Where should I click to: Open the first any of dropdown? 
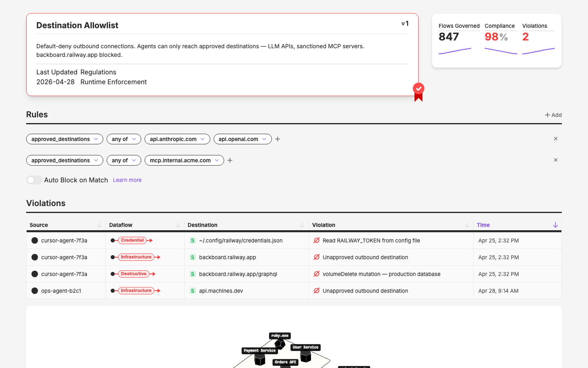(124, 139)
